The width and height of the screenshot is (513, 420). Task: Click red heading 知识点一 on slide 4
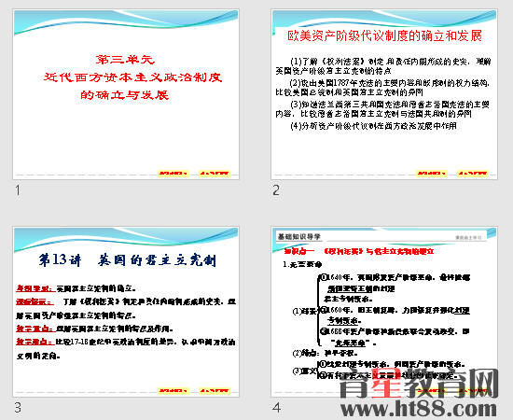click(299, 251)
